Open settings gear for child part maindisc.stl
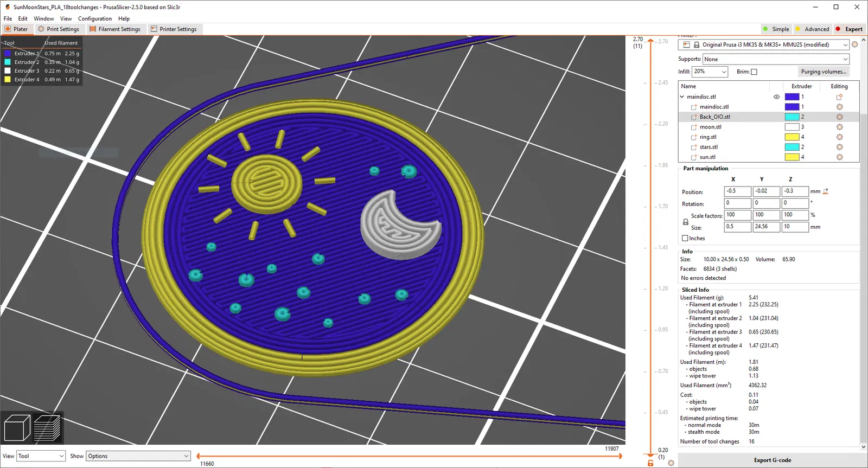 click(x=839, y=107)
